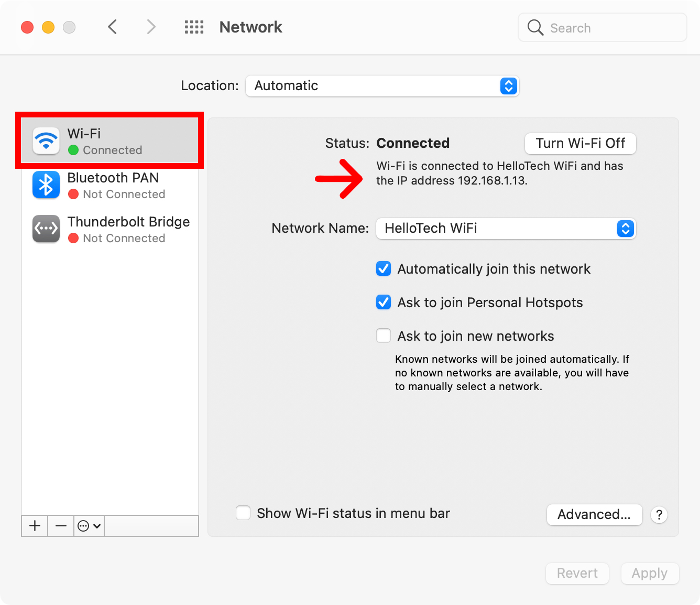This screenshot has width=700, height=605.
Task: Click the Status Connected label
Action: tap(413, 143)
